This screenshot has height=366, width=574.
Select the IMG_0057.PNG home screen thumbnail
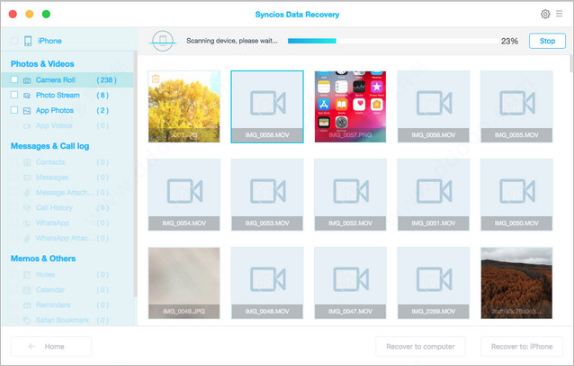350,107
